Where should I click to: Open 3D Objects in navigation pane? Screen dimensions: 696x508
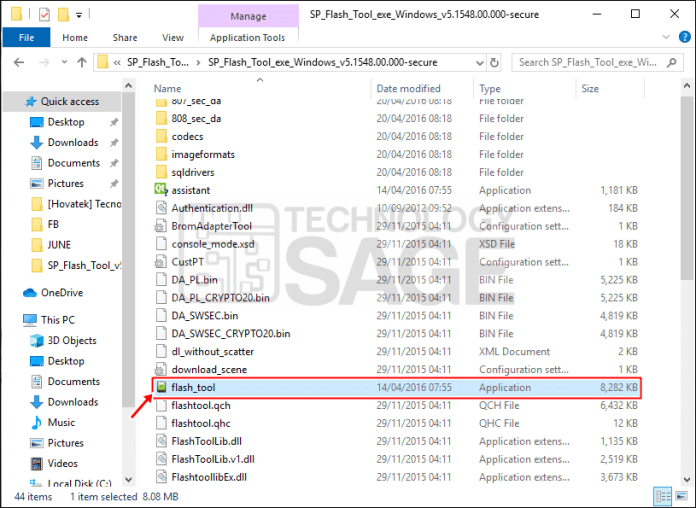point(72,341)
